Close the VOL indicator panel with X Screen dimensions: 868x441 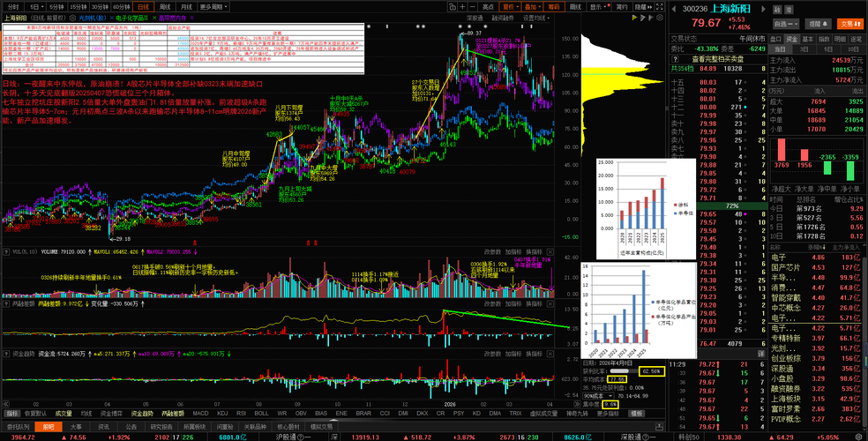[x=550, y=251]
